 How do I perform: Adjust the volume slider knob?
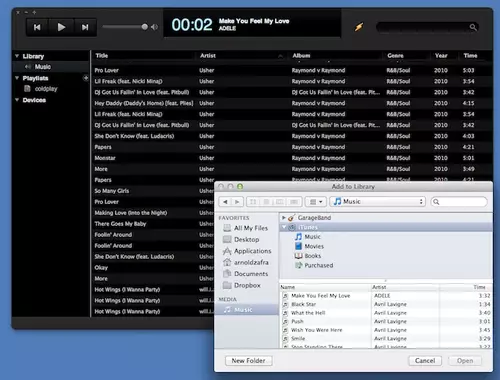tap(144, 27)
